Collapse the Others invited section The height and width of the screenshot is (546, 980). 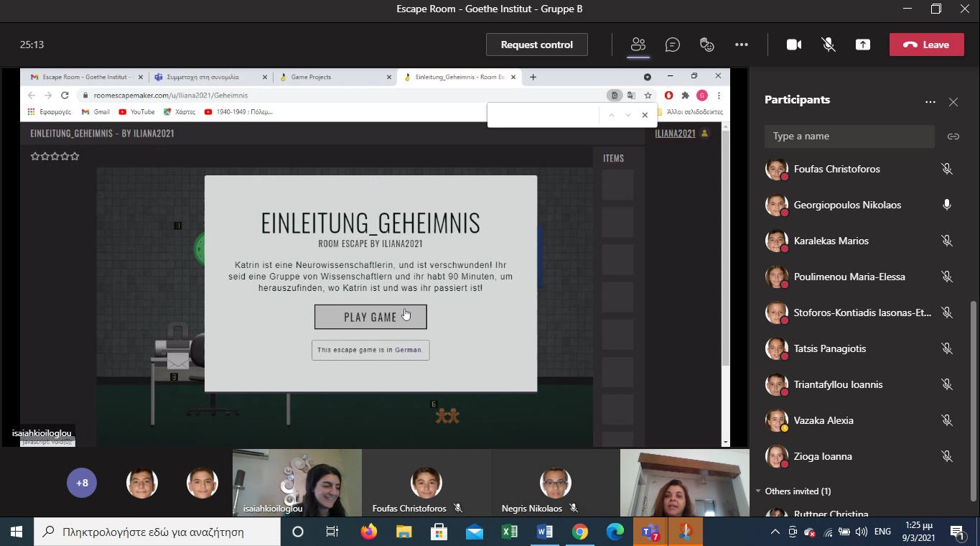(759, 491)
